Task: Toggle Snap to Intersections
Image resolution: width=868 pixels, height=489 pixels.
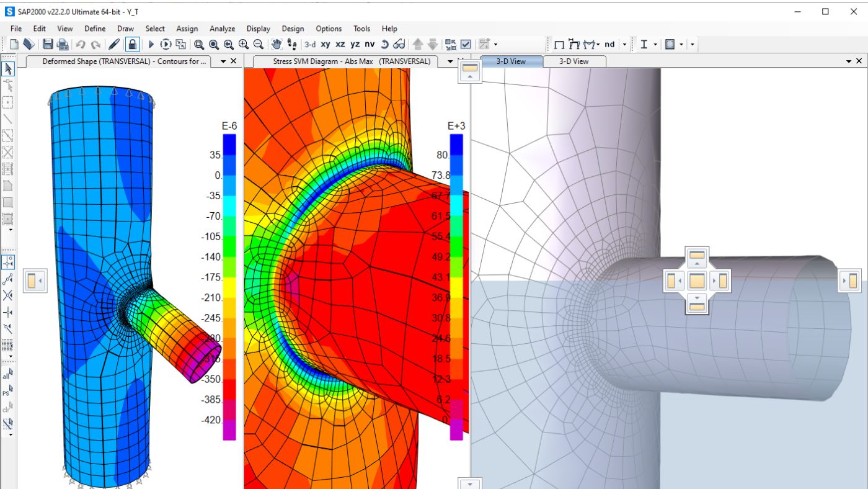Action: [x=8, y=295]
